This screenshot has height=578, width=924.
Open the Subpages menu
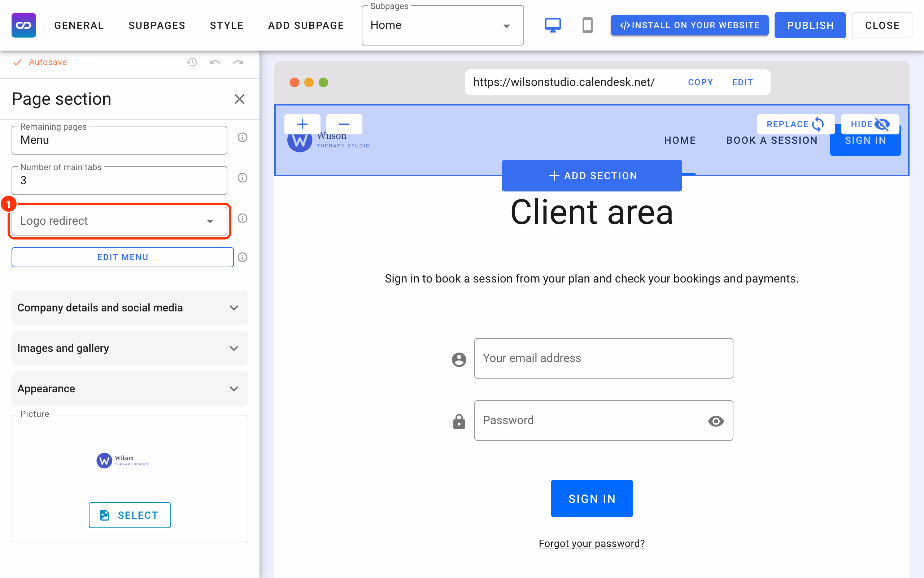157,25
